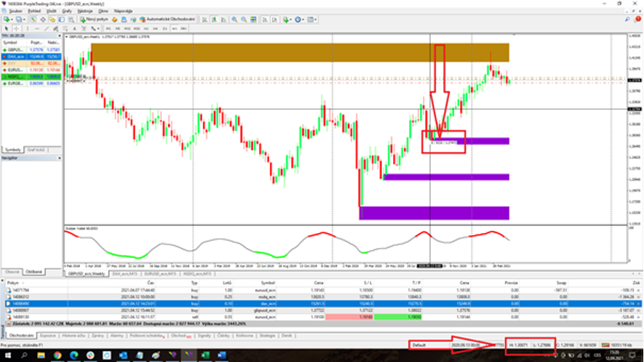Toggle Automatické Obchodování button
This screenshot has width=644, height=362.
(167, 19)
